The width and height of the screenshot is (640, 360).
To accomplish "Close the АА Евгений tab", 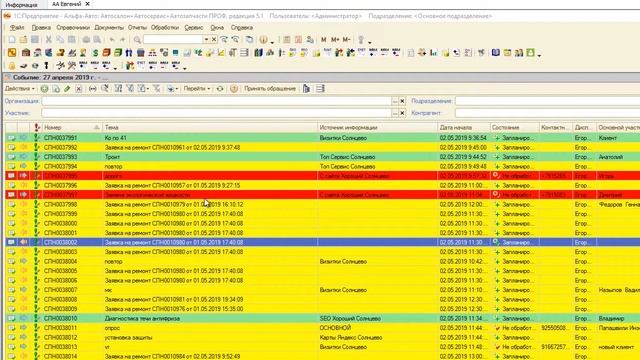I will tap(87, 4).
